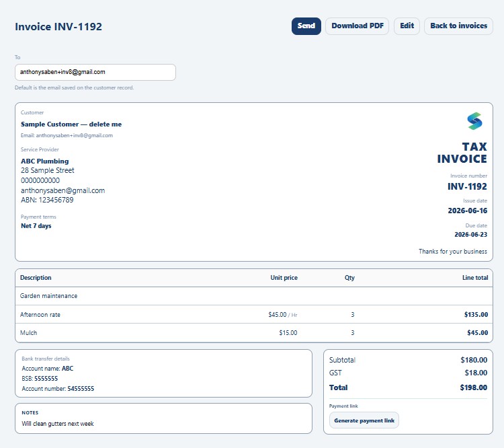
Task: Select the BSB: 5555555 line
Action: pos(40,379)
